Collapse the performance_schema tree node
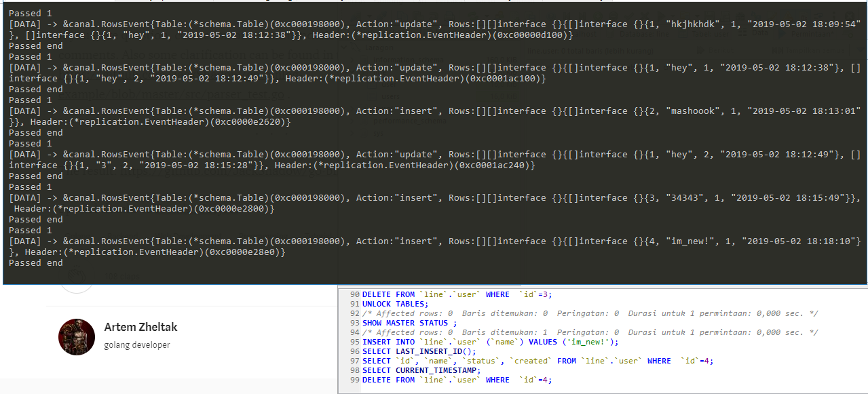868x394 pixels. tap(351, 120)
